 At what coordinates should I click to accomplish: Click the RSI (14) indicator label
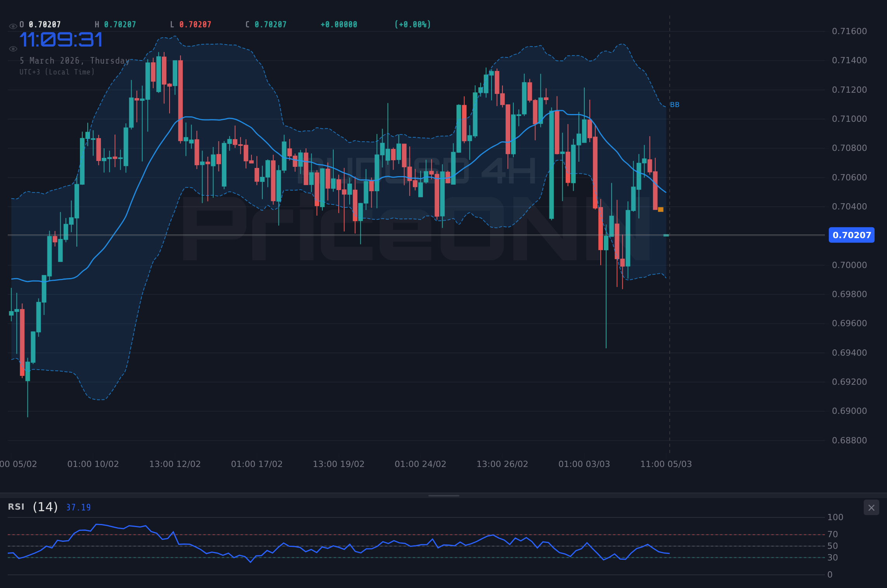point(31,507)
